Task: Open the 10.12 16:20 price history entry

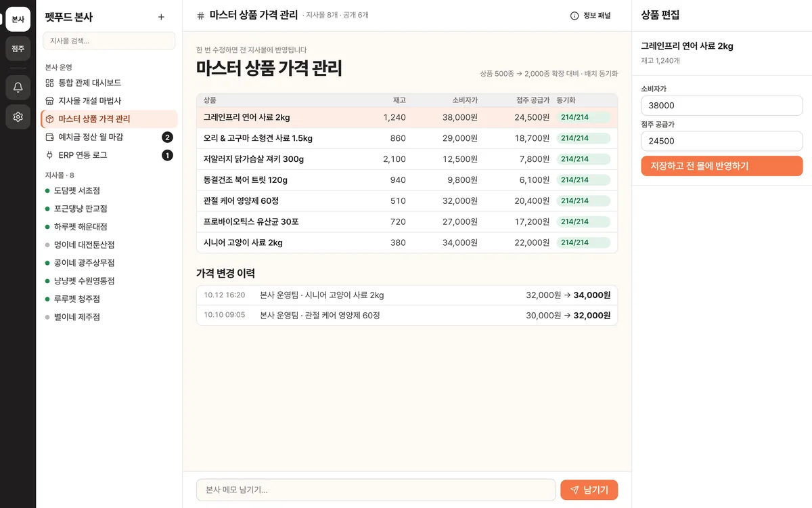Action: pos(407,295)
